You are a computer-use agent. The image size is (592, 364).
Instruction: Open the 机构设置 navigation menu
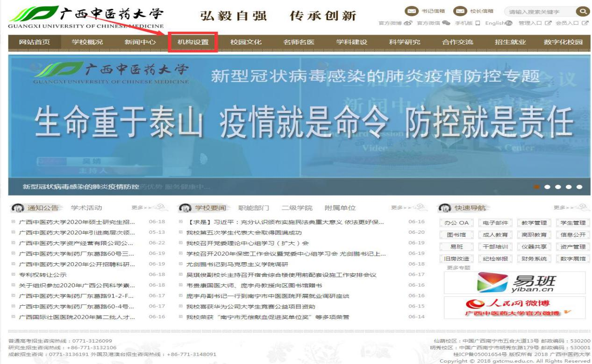point(193,42)
